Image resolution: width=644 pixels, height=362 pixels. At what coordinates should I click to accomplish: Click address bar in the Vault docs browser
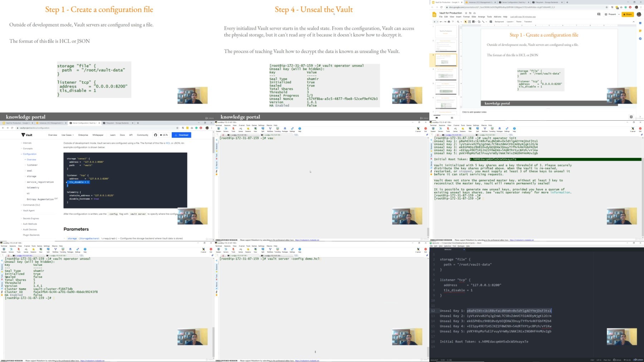click(97, 128)
